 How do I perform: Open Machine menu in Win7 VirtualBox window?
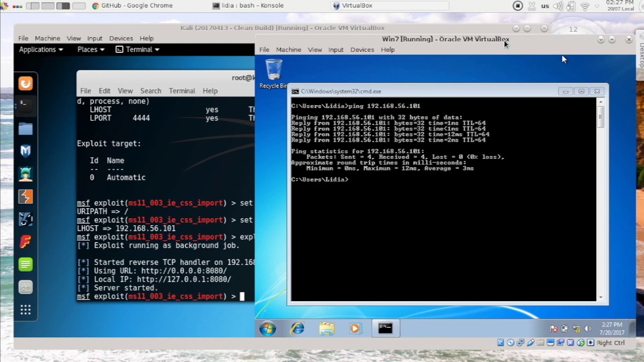click(x=288, y=49)
